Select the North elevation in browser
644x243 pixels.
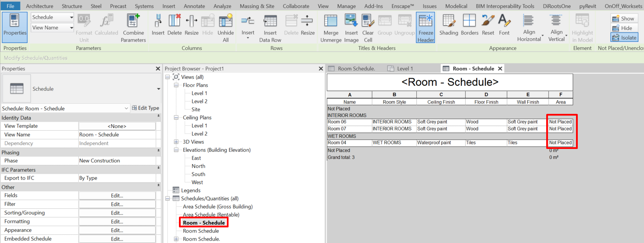pos(198,166)
